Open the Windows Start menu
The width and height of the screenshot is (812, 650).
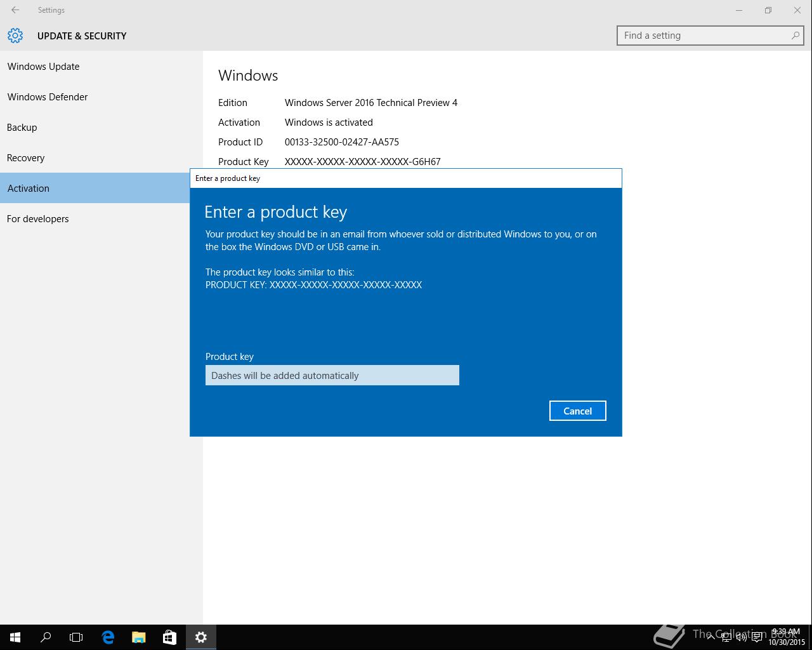(15, 637)
